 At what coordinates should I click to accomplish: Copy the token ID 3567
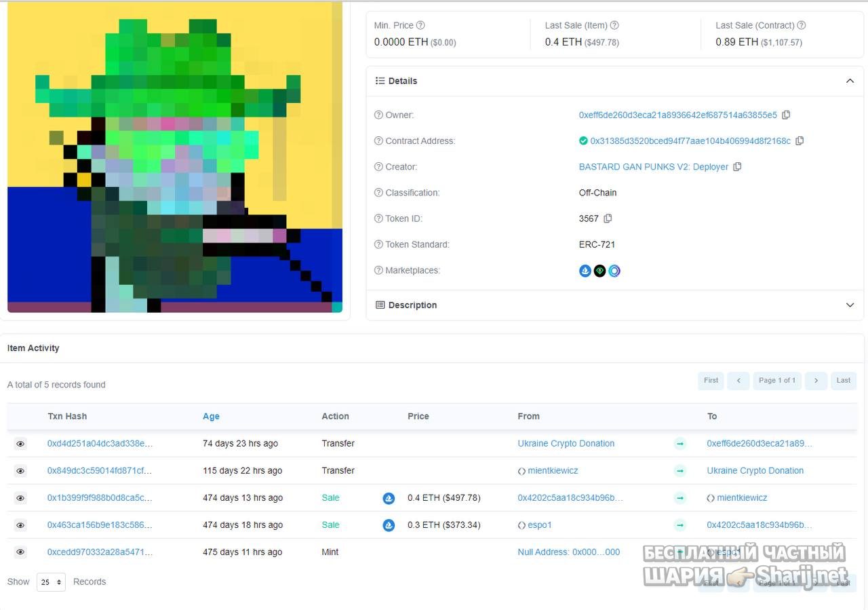point(608,218)
